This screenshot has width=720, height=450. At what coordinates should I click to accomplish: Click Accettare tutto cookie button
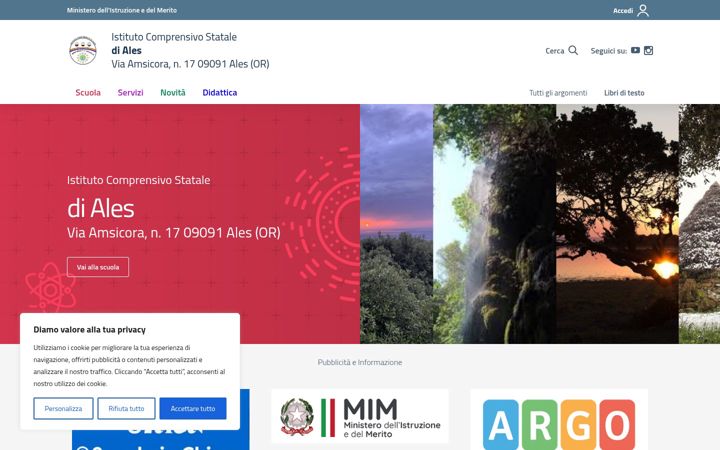[193, 408]
